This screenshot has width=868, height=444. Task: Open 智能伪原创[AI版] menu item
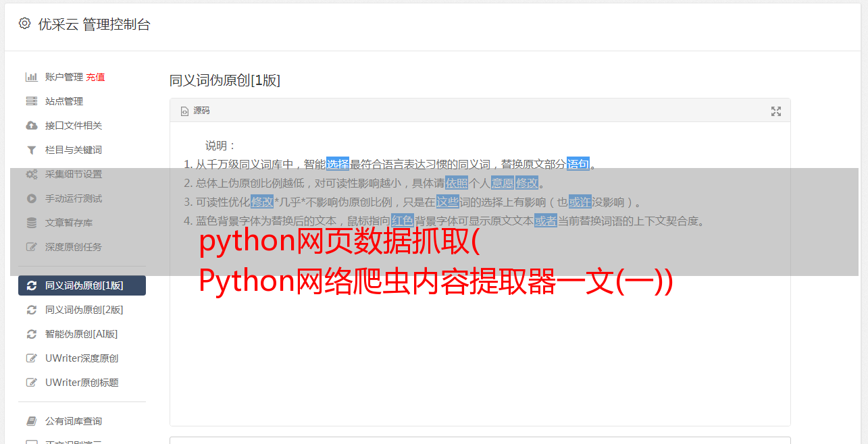tap(82, 334)
